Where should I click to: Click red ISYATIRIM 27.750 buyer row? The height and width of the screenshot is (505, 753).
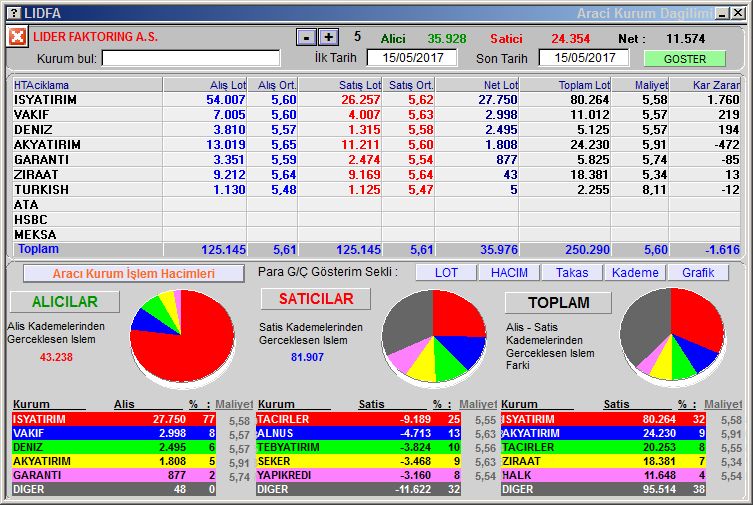[x=114, y=419]
